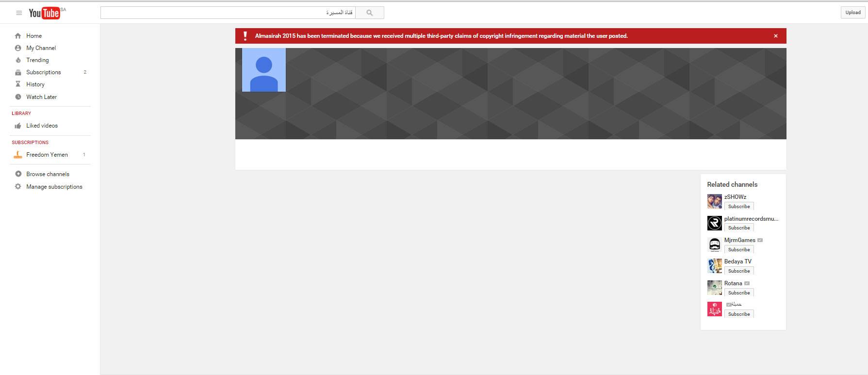Subscribe to MjrmGames
The height and width of the screenshot is (375, 868).
739,249
